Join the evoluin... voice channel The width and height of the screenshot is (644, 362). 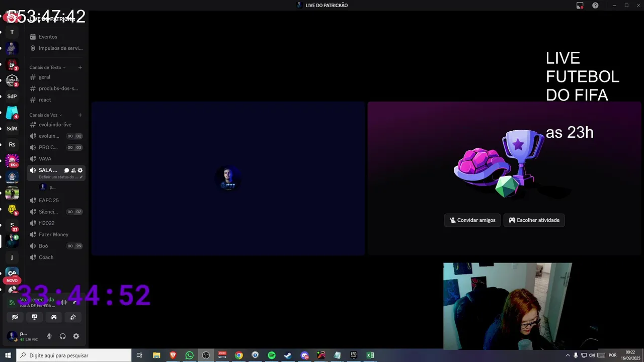pos(55,136)
